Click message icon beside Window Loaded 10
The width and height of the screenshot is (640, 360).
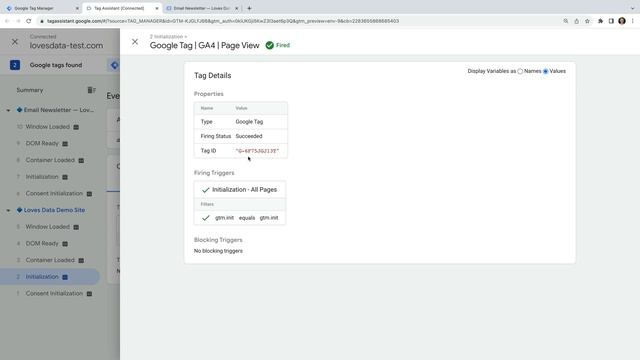pyautogui.click(x=76, y=127)
